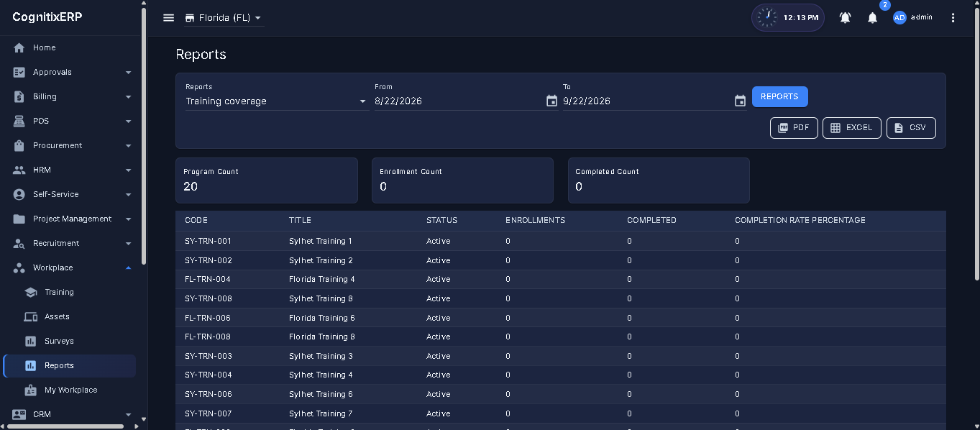Click the Program Count summary card
Viewport: 980px width, 430px height.
[x=267, y=180]
